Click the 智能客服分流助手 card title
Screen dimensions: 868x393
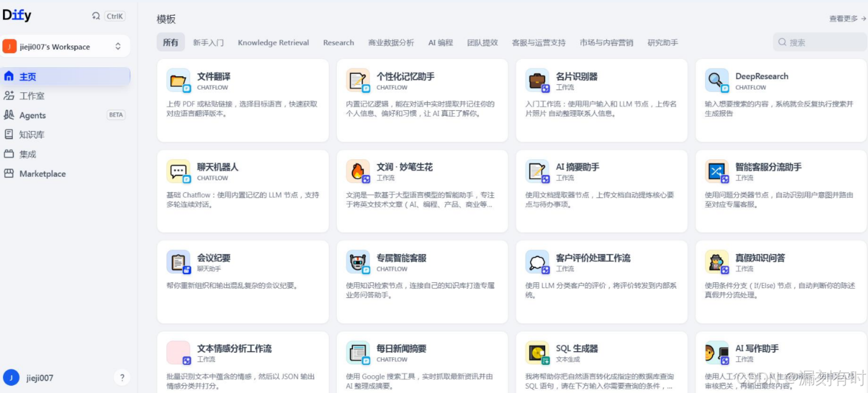click(769, 167)
